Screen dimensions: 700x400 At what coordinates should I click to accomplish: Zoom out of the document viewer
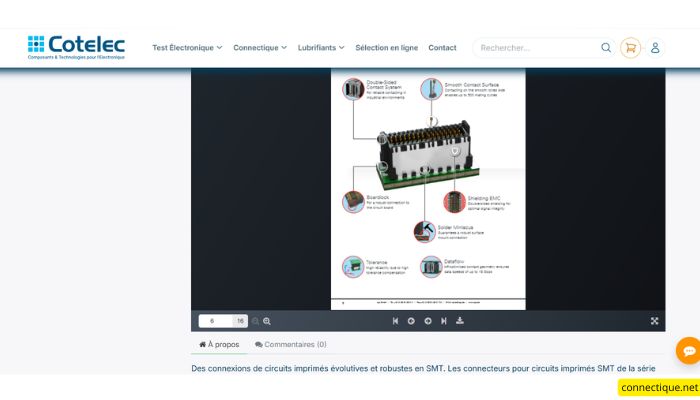pyautogui.click(x=255, y=321)
